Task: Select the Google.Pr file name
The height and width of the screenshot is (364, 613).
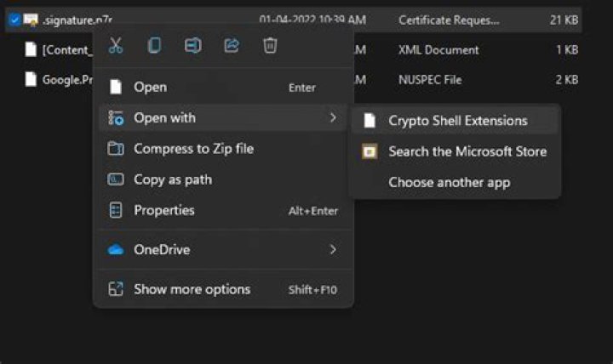Action: (67, 80)
